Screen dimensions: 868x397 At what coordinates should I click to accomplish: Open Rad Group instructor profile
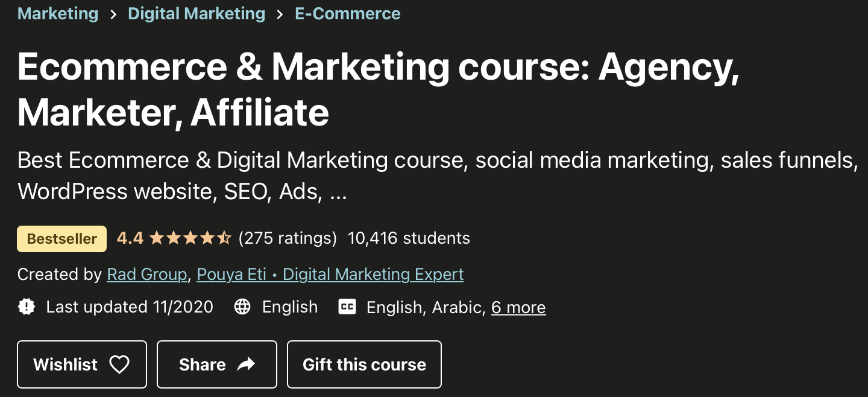[x=147, y=275]
